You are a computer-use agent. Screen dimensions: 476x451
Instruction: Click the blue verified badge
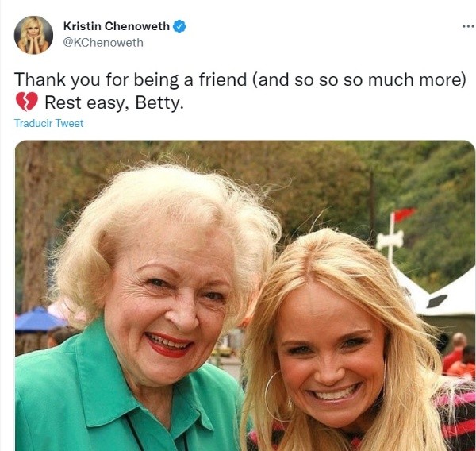pos(179,26)
